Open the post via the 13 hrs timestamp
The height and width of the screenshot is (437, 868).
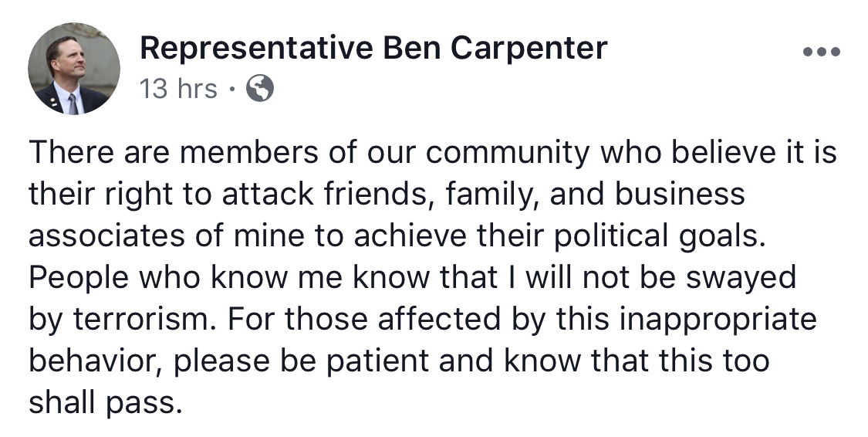click(x=178, y=89)
